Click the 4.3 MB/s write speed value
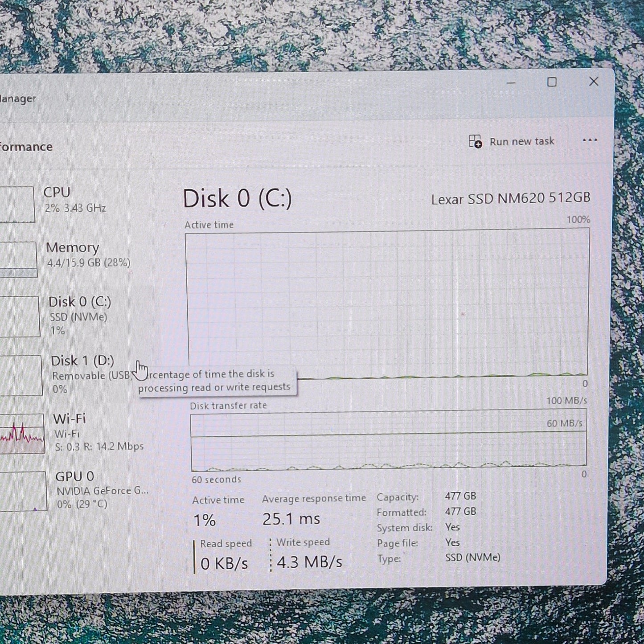Screen dimensions: 644x644 coord(309,562)
